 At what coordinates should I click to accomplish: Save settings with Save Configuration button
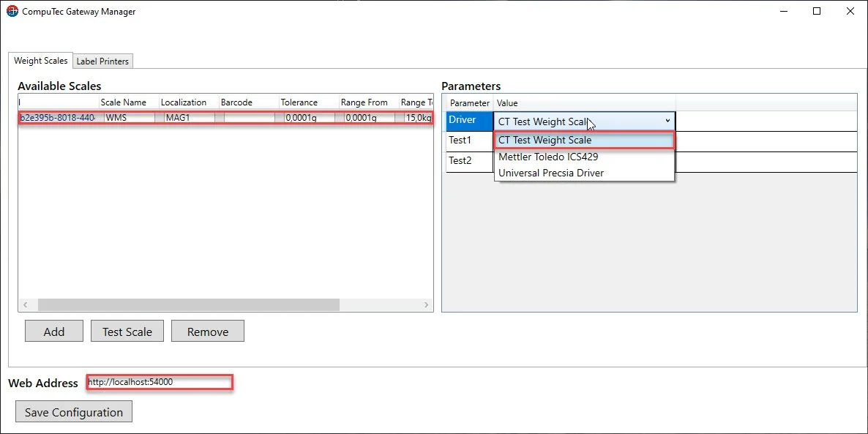(x=74, y=412)
